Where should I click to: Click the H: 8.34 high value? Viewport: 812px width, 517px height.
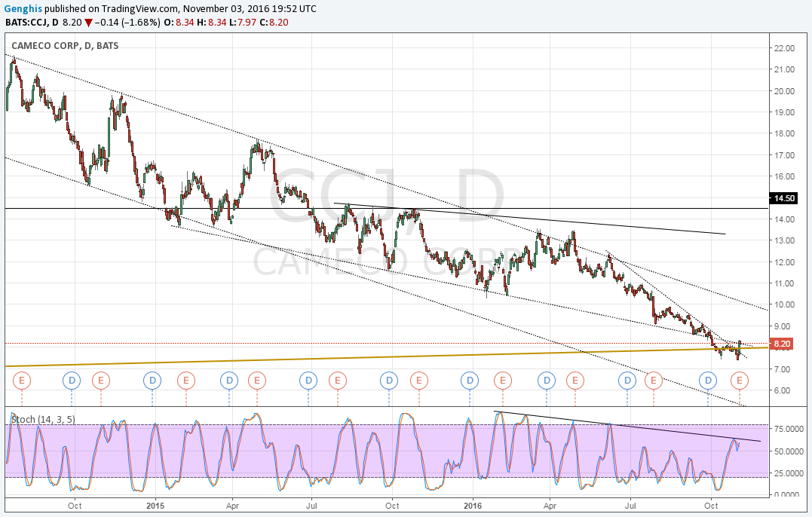click(211, 23)
